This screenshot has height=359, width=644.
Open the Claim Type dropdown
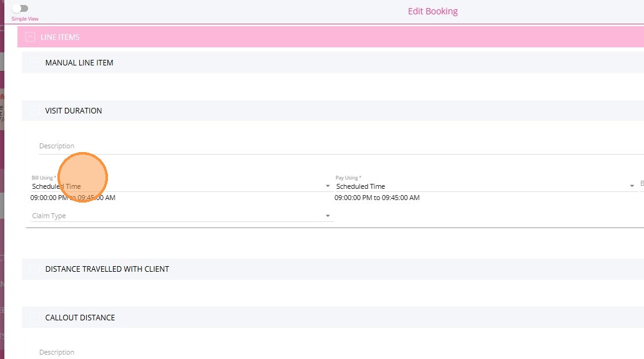[182, 216]
